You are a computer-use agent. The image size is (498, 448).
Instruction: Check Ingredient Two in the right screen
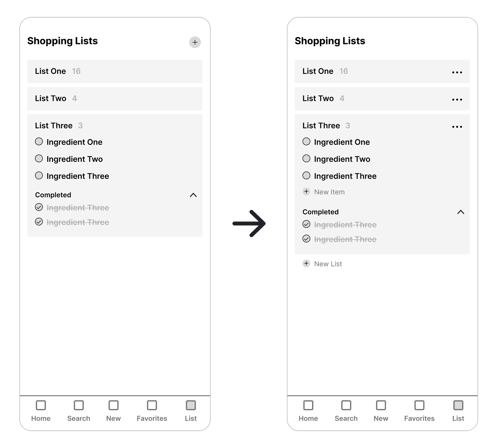[x=306, y=159]
